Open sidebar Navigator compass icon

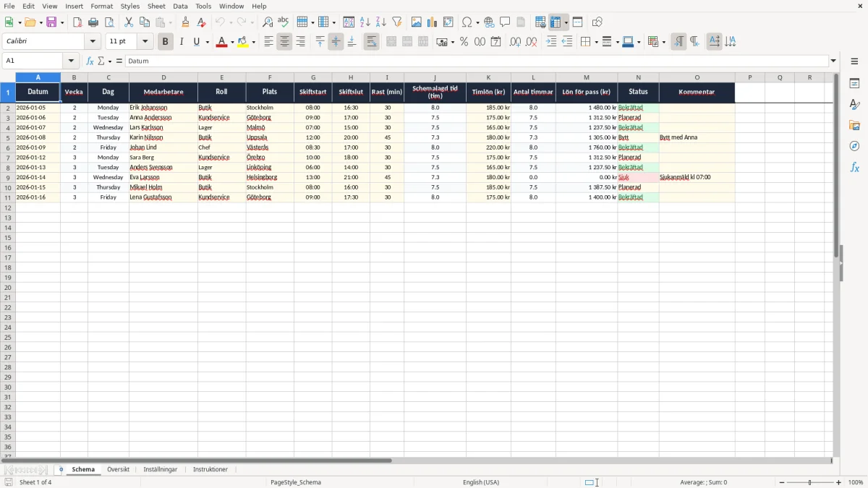[854, 146]
